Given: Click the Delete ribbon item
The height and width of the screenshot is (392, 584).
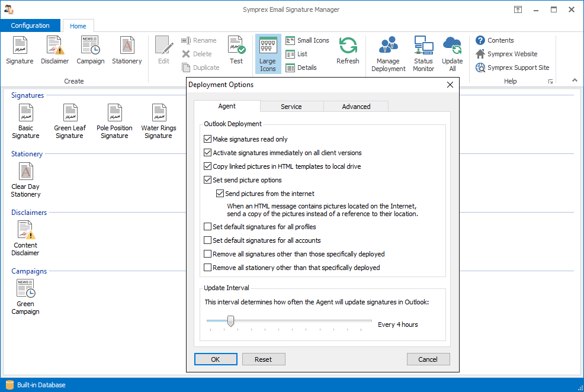Looking at the screenshot, I should [197, 54].
